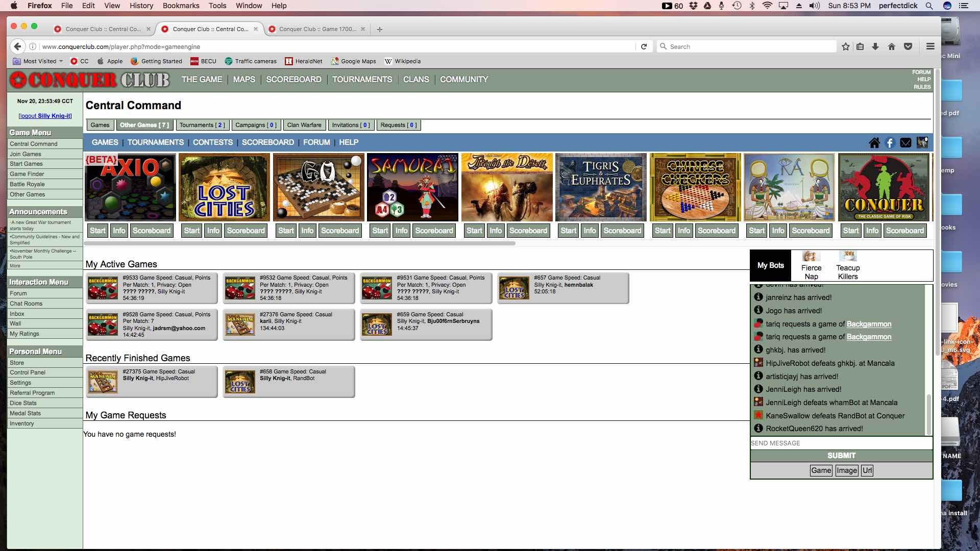Open the History menu in Firefox
The image size is (980, 551).
[141, 6]
